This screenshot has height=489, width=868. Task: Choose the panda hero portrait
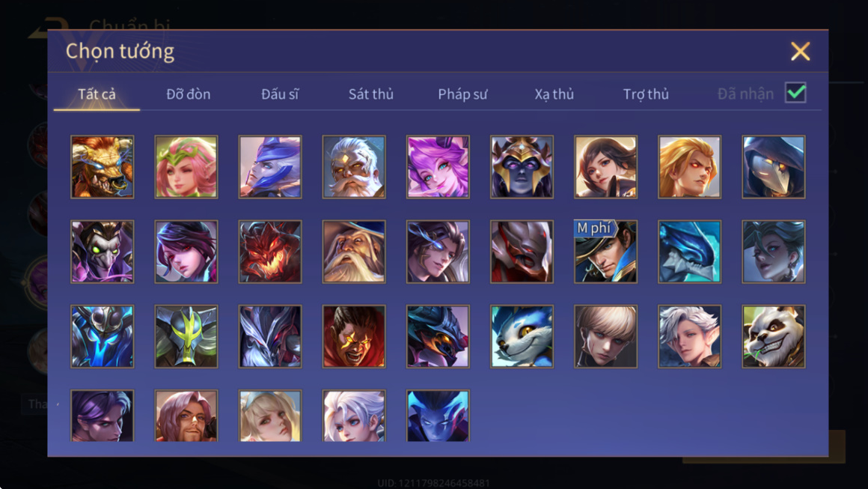coord(773,336)
